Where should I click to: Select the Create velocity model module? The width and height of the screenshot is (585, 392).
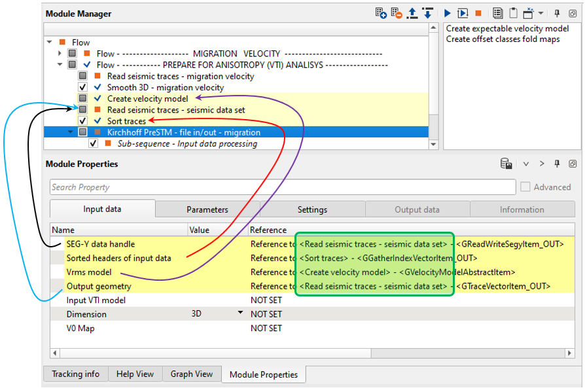[x=147, y=99]
